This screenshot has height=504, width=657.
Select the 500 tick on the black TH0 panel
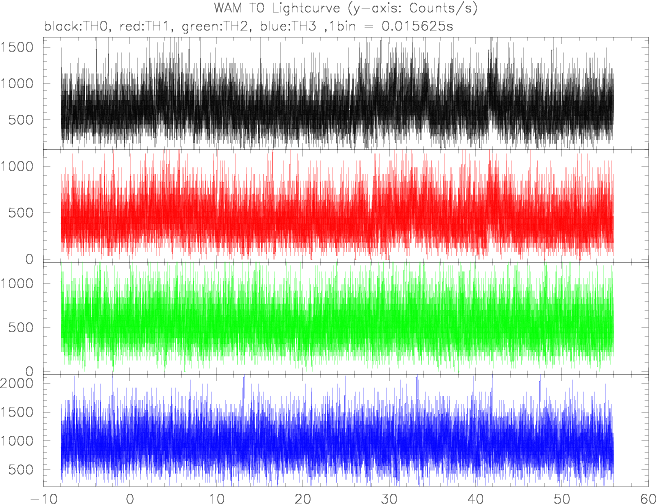[x=21, y=120]
